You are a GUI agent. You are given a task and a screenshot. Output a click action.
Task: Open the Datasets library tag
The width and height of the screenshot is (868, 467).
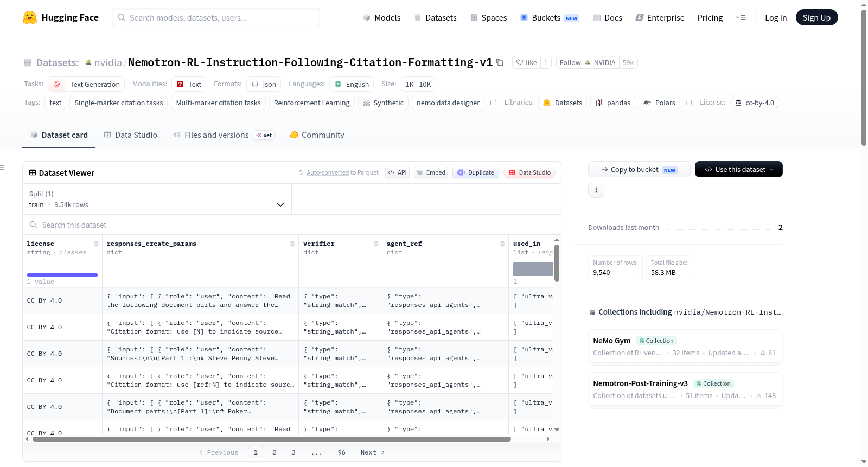[563, 103]
